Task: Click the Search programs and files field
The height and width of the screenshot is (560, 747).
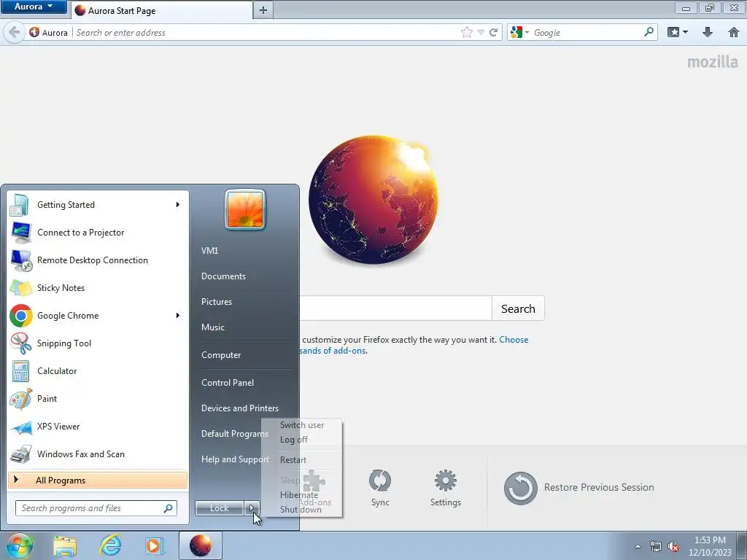Action: point(96,508)
